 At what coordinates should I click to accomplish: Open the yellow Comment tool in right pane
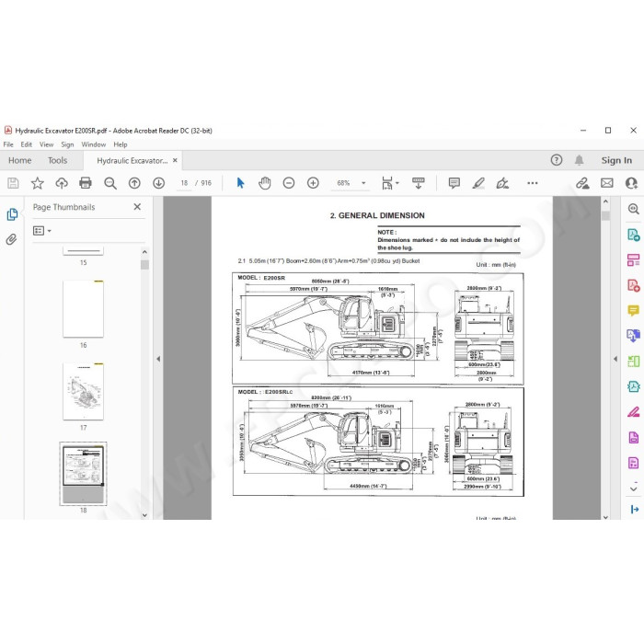point(633,311)
